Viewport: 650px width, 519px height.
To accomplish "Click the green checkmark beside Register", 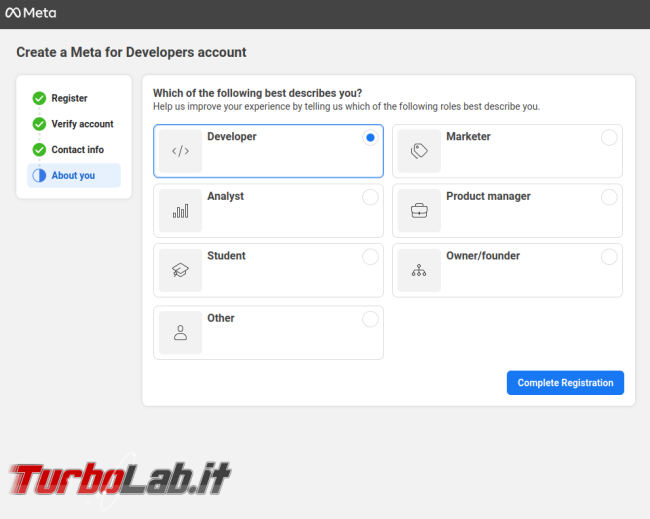I will [39, 98].
